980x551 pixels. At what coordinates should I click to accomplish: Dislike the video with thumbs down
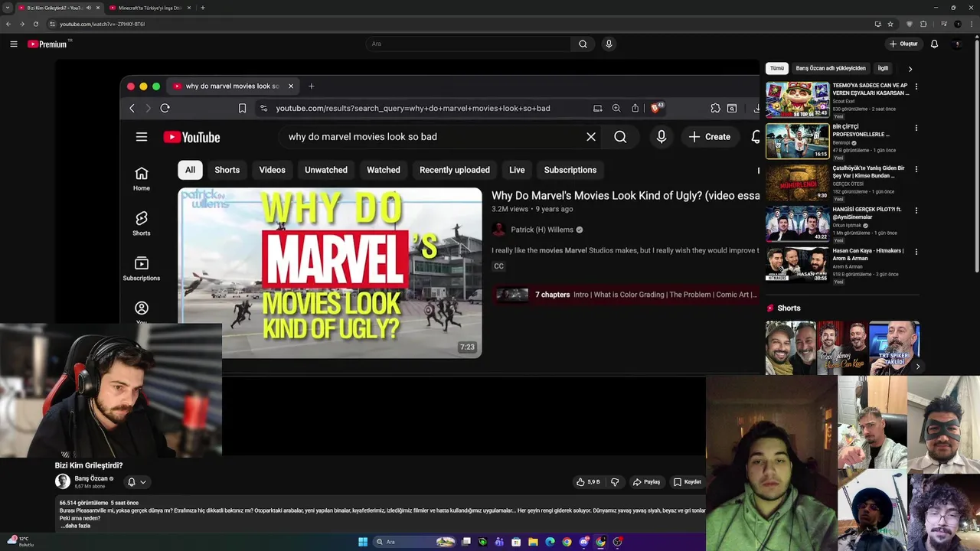(x=615, y=482)
